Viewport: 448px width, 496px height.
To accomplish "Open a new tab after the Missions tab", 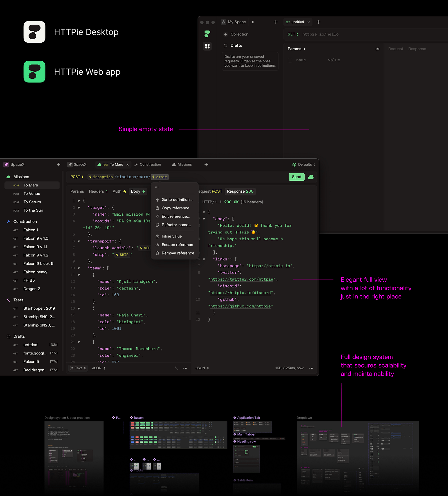I will (x=206, y=165).
